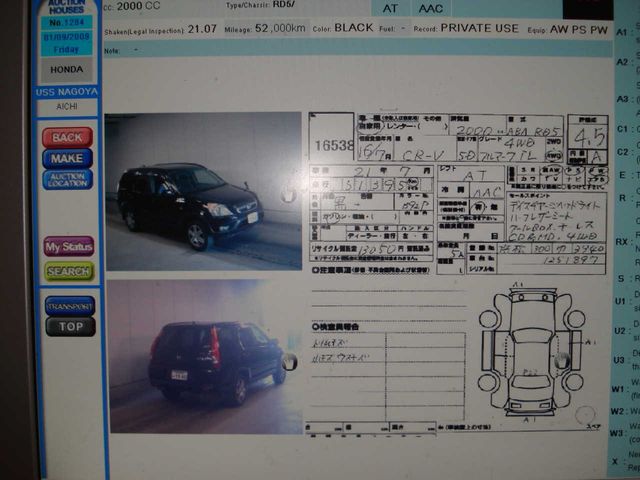Select the 4.5 grade box on the sheet
Image resolution: width=640 pixels, height=480 pixels.
pyautogui.click(x=589, y=138)
